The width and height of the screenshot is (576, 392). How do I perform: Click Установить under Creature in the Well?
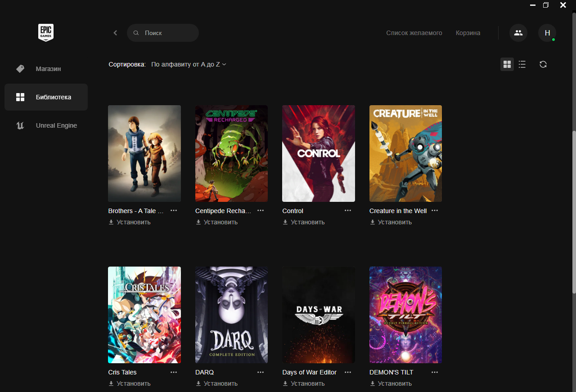[x=391, y=222]
